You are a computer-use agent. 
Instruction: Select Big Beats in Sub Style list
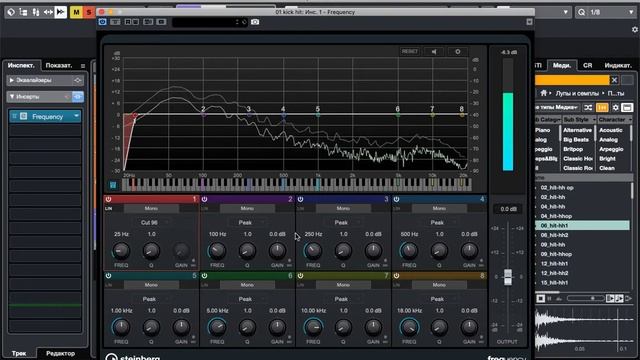576,140
